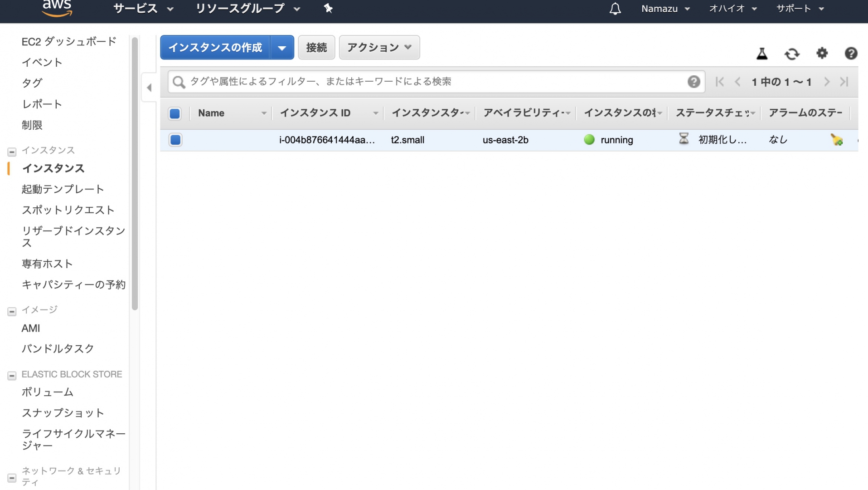868x490 pixels.
Task: Click the alarm creation icon in instance row
Action: [x=836, y=140]
